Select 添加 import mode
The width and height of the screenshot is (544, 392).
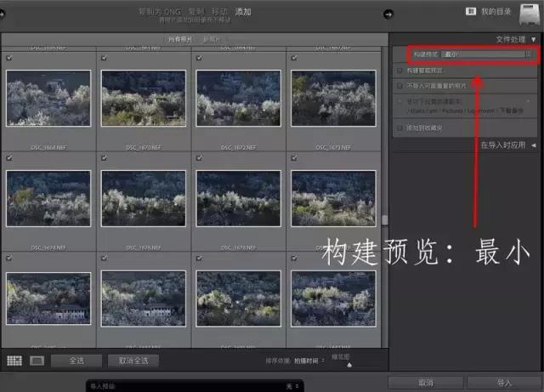(x=243, y=11)
